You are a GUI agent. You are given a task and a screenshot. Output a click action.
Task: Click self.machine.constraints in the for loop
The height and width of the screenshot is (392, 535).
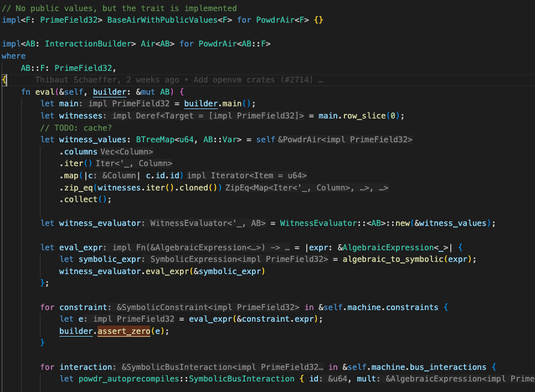pos(381,307)
